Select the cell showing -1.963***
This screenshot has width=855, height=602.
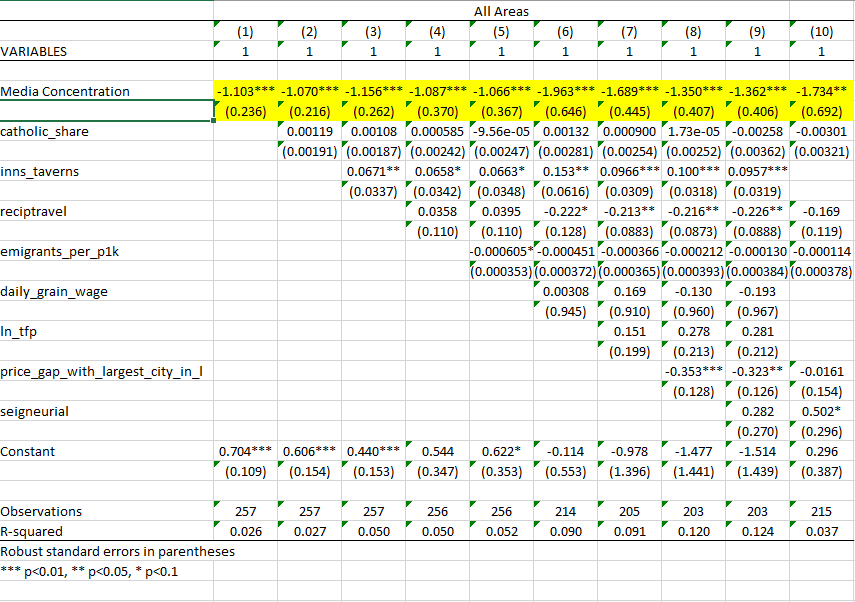pos(565,91)
